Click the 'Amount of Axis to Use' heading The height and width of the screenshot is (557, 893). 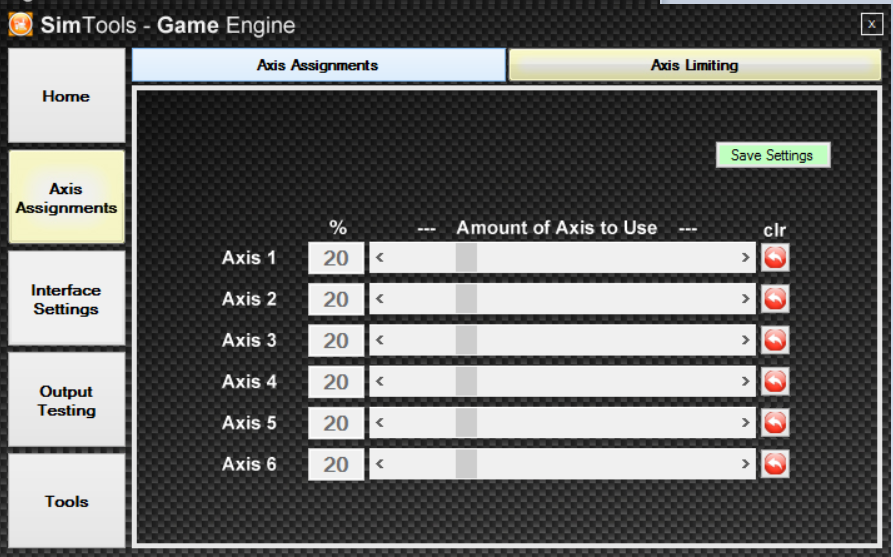pos(556,228)
